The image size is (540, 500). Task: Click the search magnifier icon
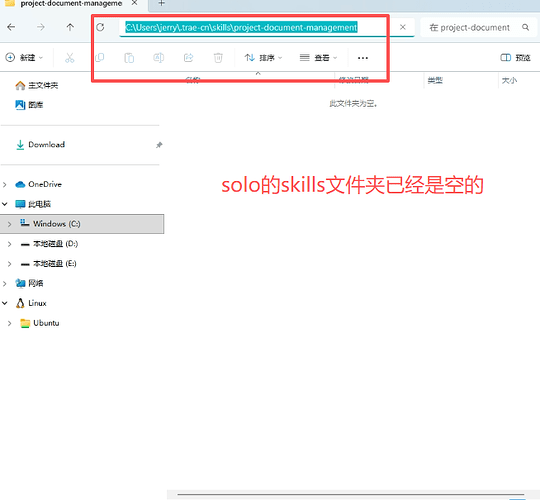(x=525, y=27)
